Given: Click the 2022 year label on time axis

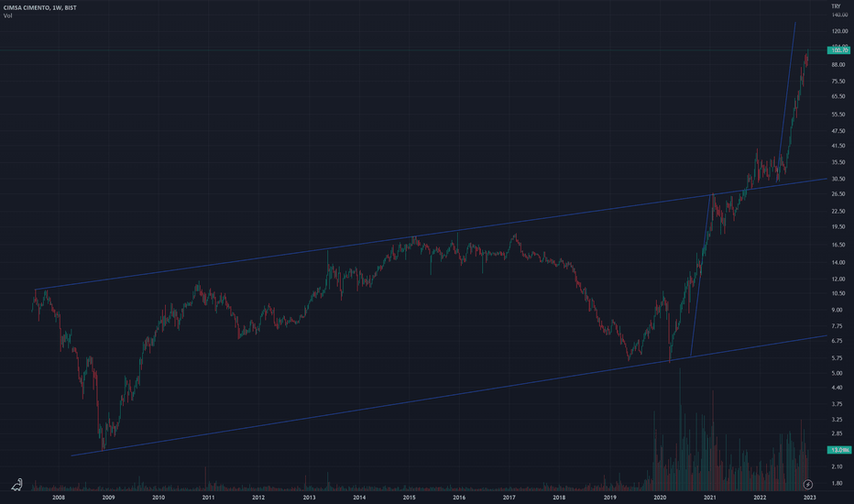Looking at the screenshot, I should click(760, 498).
